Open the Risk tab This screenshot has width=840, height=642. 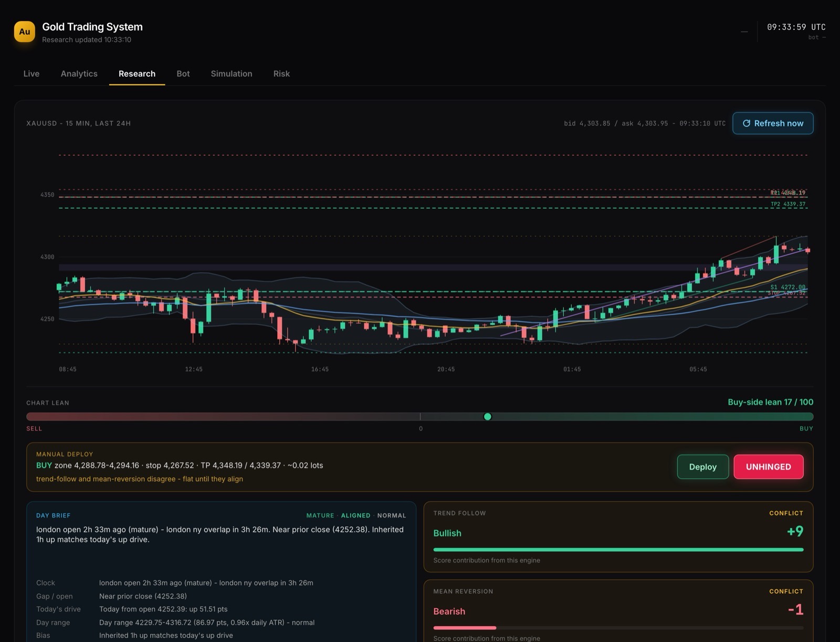(x=281, y=74)
